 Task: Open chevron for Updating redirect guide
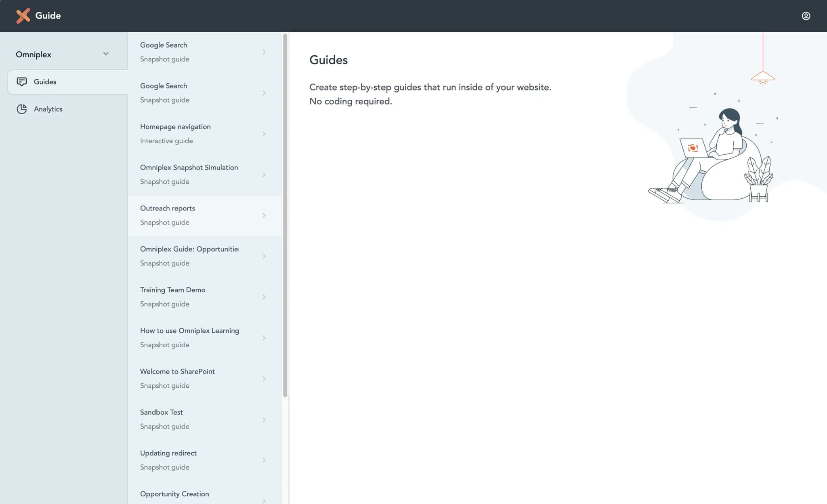click(x=264, y=460)
